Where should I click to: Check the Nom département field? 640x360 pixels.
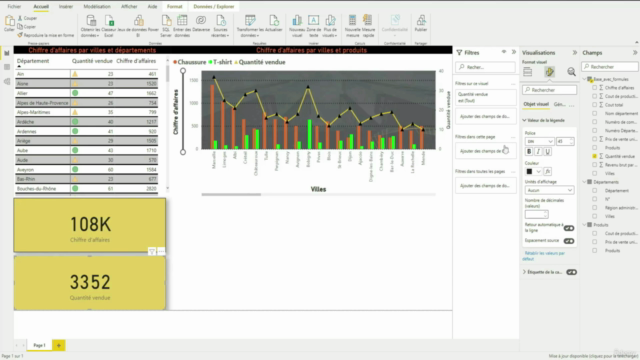point(594,113)
